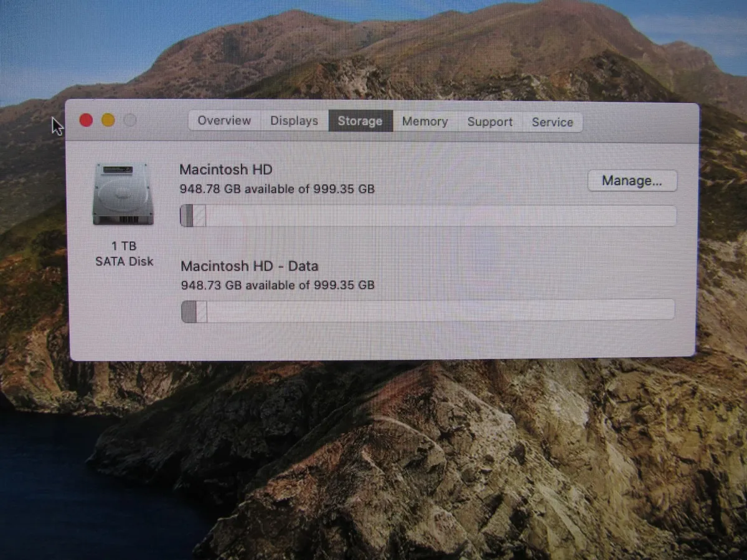747x560 pixels.
Task: Select the hard disk thumbnail image
Action: tap(123, 193)
